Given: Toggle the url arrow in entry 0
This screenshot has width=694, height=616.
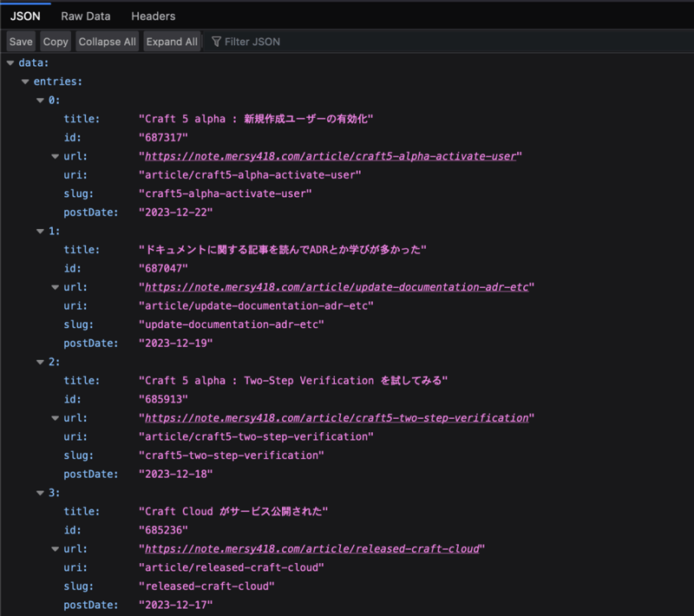Looking at the screenshot, I should [56, 157].
